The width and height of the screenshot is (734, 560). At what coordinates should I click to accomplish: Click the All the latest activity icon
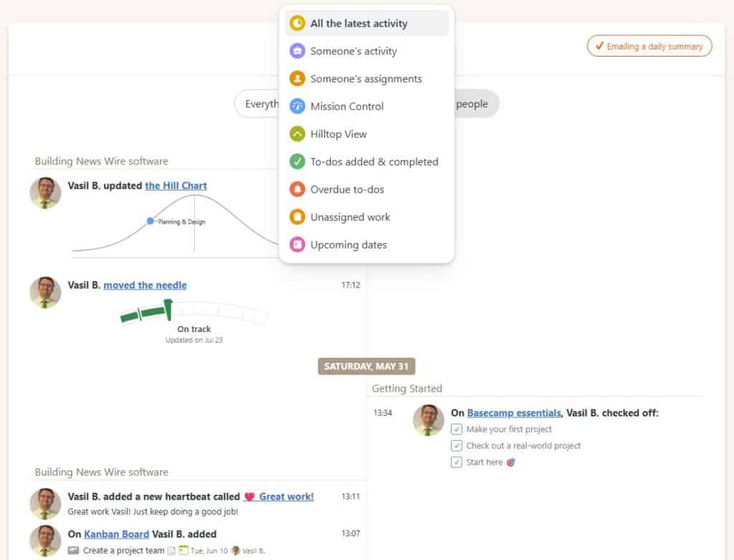pos(297,24)
